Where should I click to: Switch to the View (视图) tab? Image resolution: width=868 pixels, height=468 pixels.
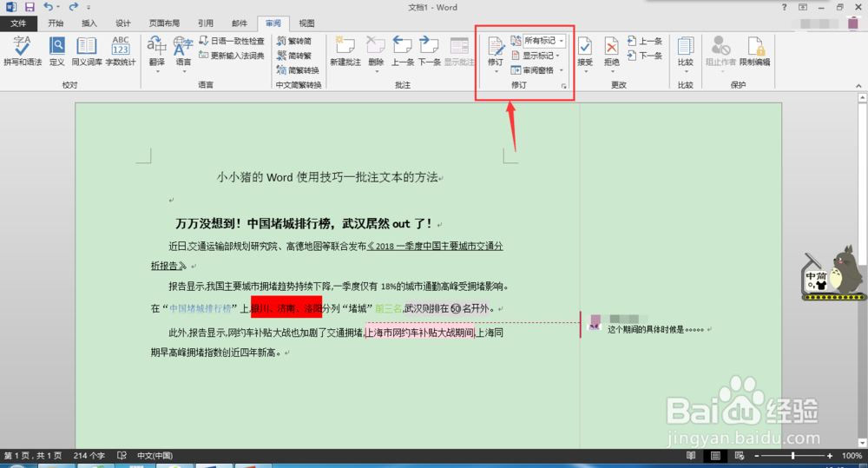(306, 23)
